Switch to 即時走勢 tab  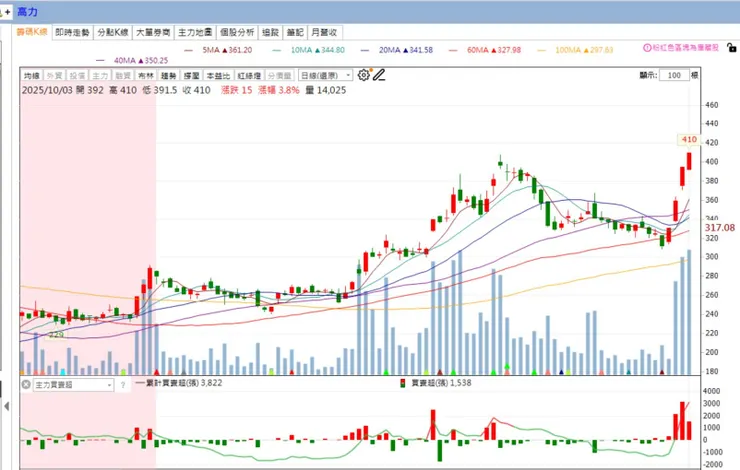click(x=72, y=32)
